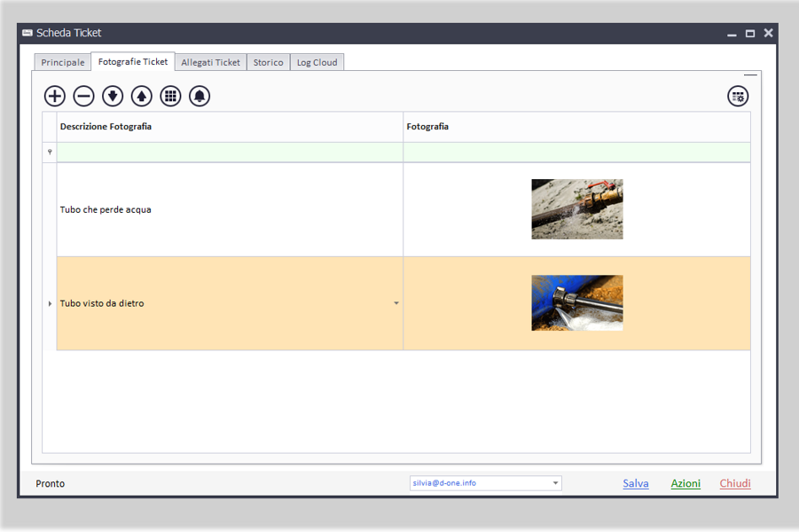This screenshot has width=799, height=532.
Task: Click the remove row minus icon
Action: click(x=83, y=97)
